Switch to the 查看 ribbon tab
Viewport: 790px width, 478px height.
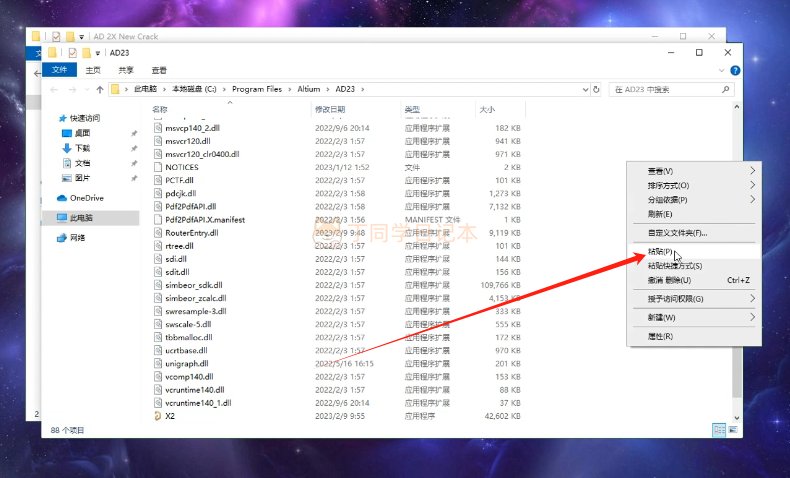tap(159, 70)
